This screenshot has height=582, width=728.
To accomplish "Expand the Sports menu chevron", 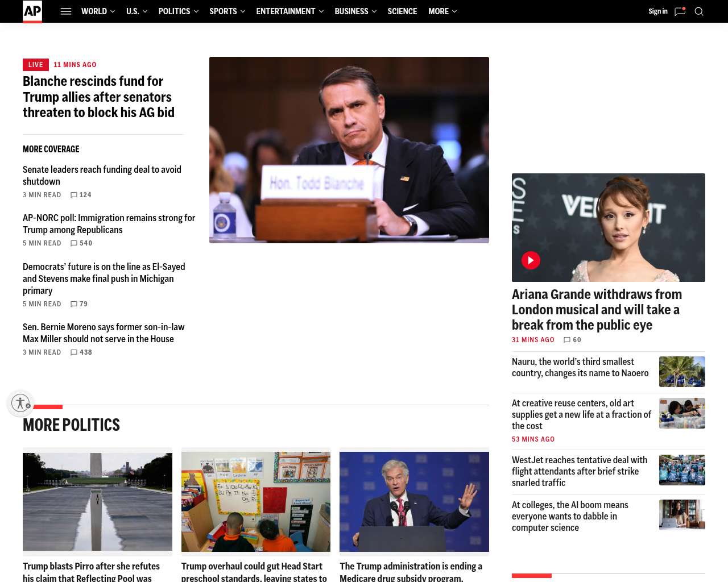I will click(243, 11).
